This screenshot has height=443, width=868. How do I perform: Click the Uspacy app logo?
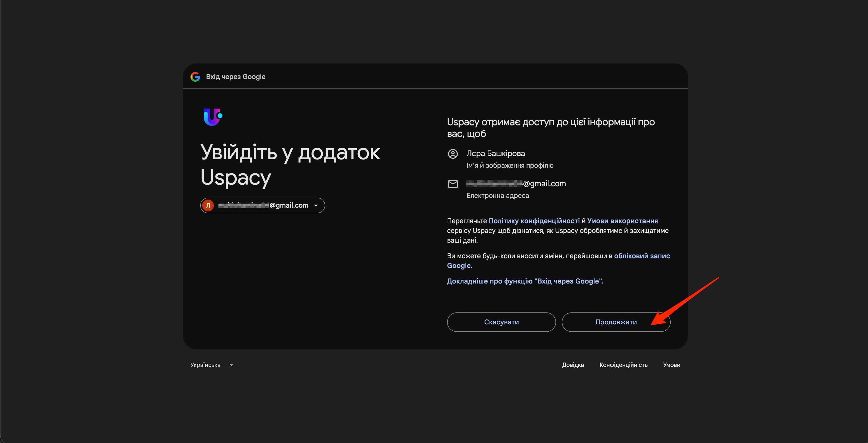213,117
